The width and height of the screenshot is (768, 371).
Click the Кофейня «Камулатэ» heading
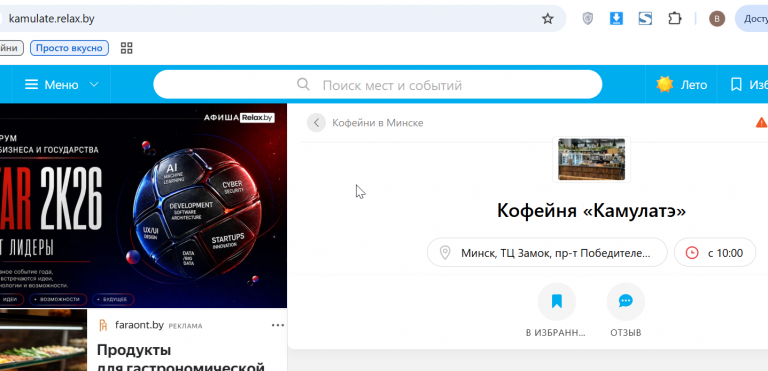click(591, 211)
